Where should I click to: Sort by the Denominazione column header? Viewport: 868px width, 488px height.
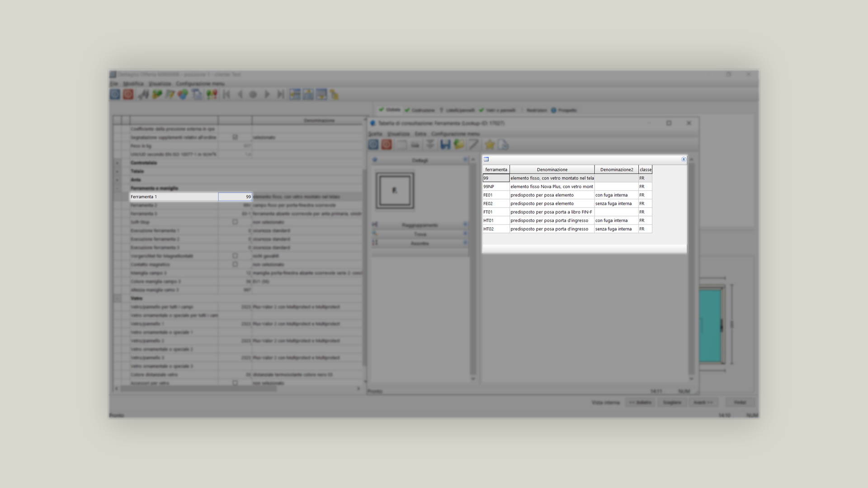click(x=552, y=169)
